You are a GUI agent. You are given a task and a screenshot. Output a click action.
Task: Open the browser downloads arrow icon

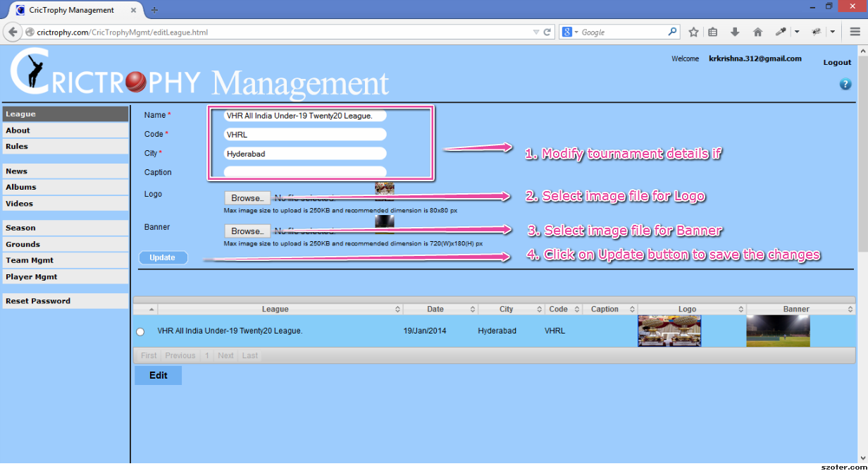(x=735, y=32)
